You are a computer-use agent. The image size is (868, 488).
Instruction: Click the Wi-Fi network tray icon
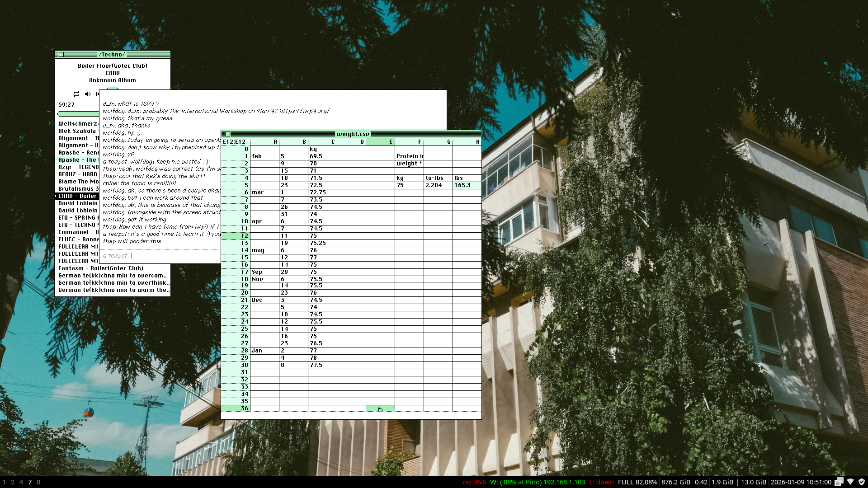[x=850, y=482]
